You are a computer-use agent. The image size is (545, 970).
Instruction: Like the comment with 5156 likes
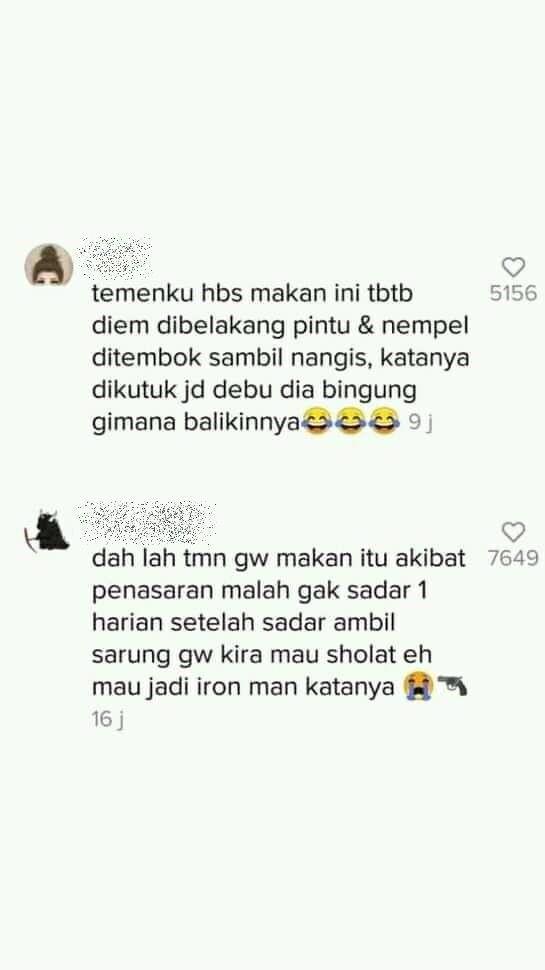[513, 267]
